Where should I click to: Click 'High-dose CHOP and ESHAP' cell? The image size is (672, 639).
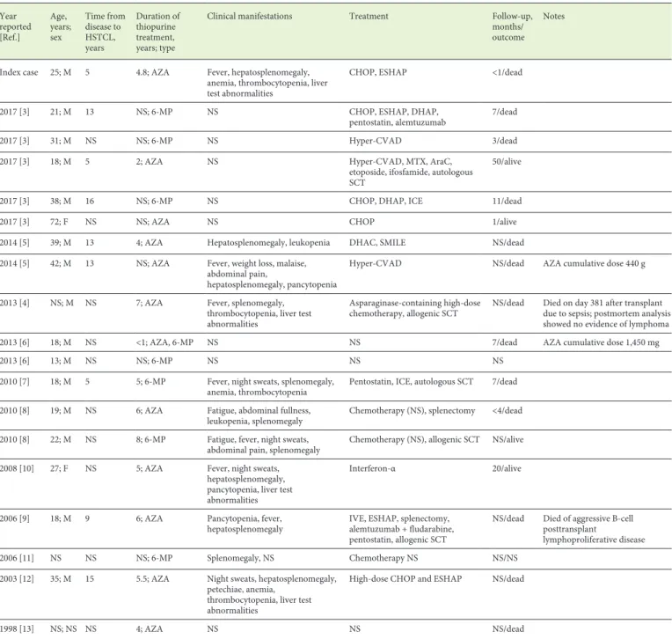(x=405, y=578)
